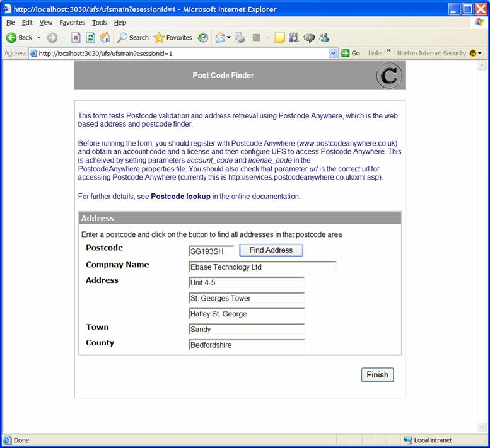The width and height of the screenshot is (490, 448).
Task: Open the Back button history dropdown arrow
Action: click(38, 38)
